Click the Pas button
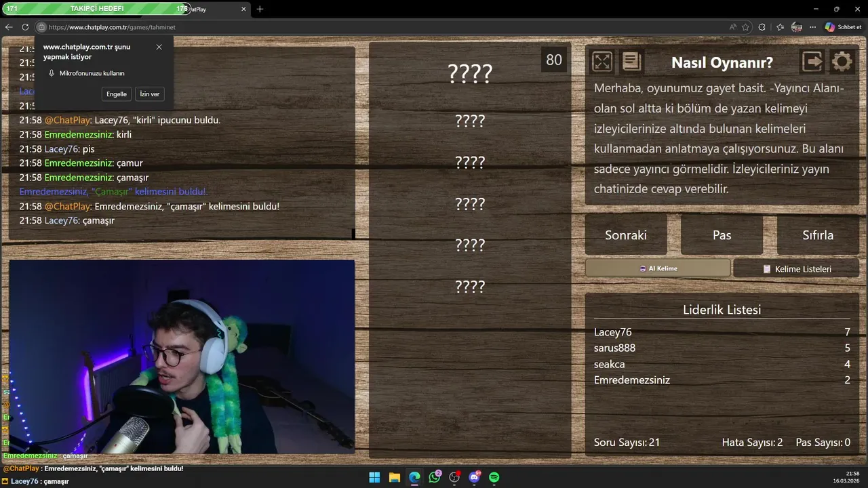This screenshot has height=488, width=868. point(722,235)
